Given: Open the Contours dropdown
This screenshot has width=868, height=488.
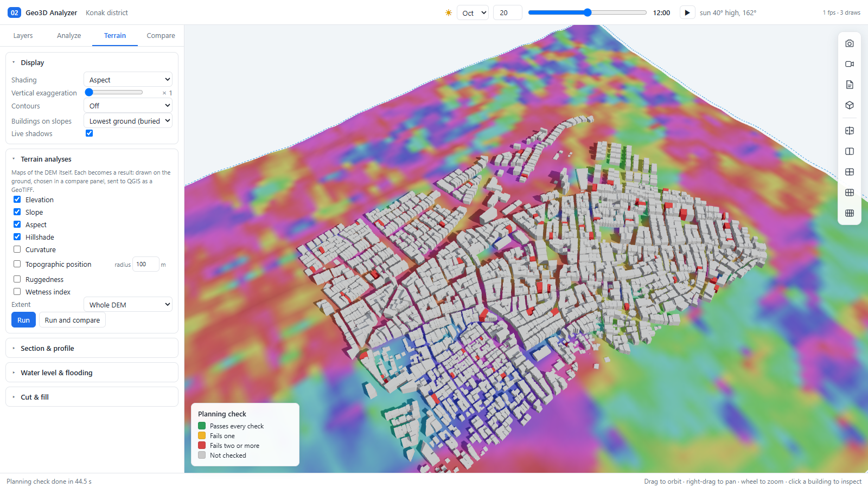Looking at the screenshot, I should pyautogui.click(x=128, y=106).
